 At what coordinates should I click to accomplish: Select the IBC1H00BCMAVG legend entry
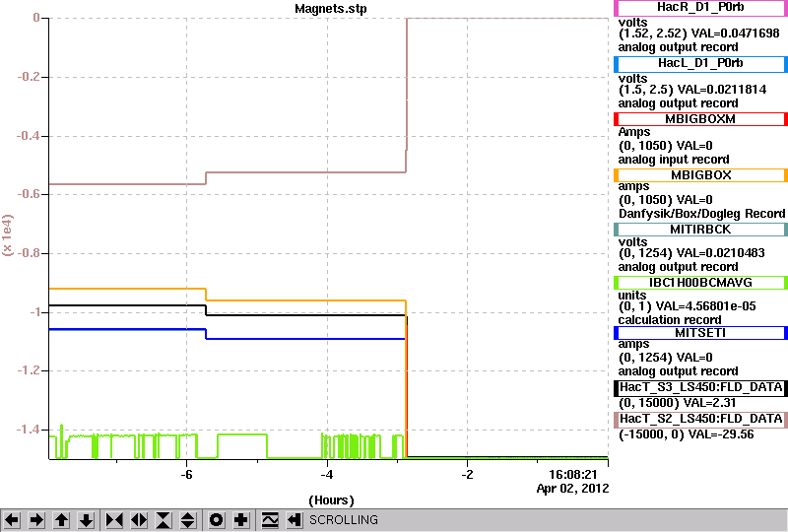point(700,283)
